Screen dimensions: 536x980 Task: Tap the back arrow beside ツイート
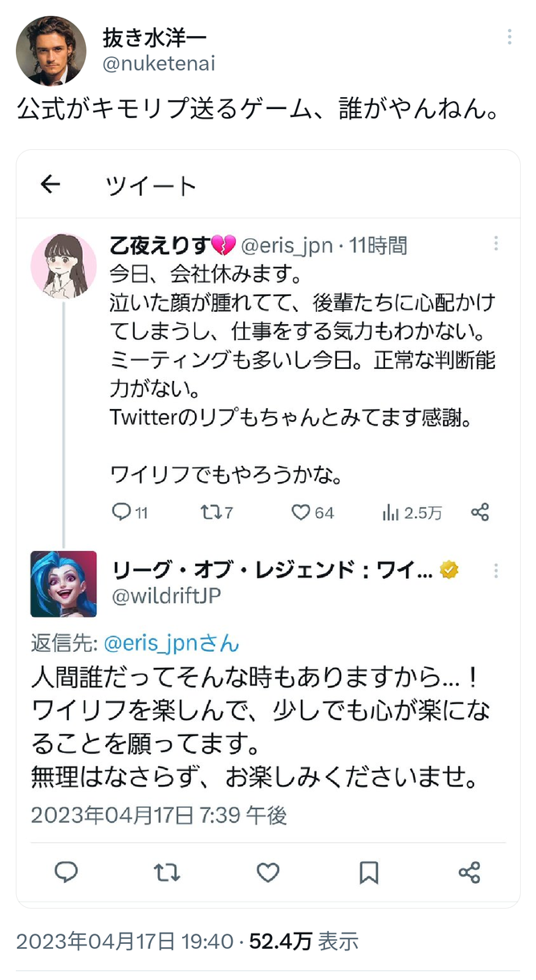[51, 185]
